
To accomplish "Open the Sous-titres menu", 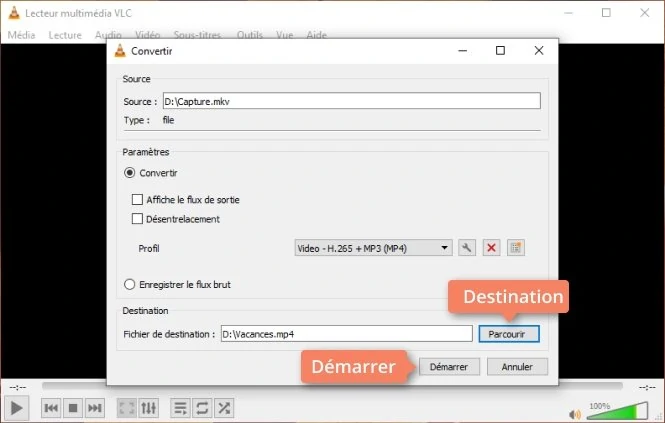I will 197,35.
